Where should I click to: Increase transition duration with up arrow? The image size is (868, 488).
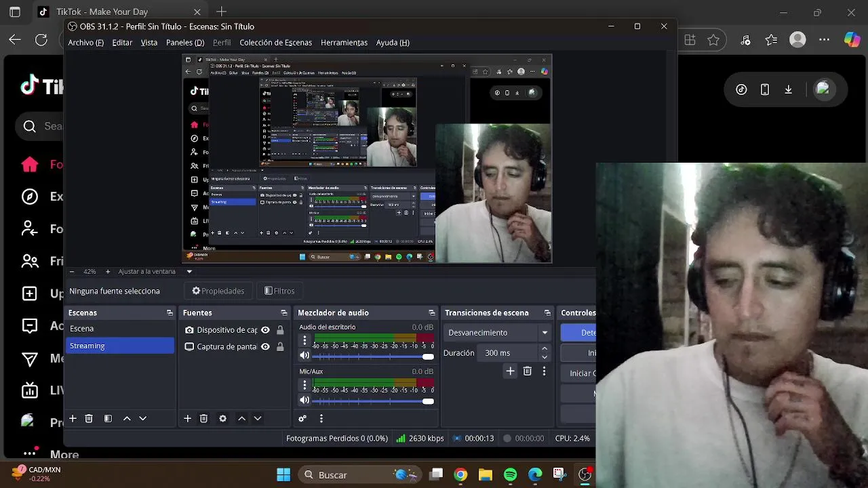[544, 349]
